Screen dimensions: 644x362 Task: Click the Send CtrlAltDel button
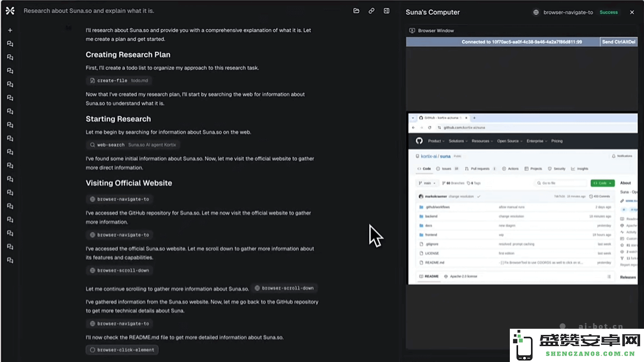point(619,42)
